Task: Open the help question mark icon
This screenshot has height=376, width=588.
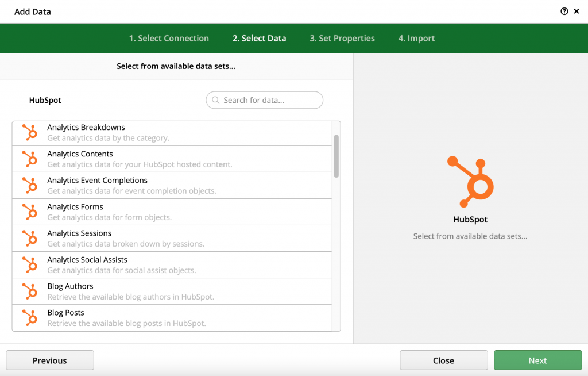Action: click(564, 11)
